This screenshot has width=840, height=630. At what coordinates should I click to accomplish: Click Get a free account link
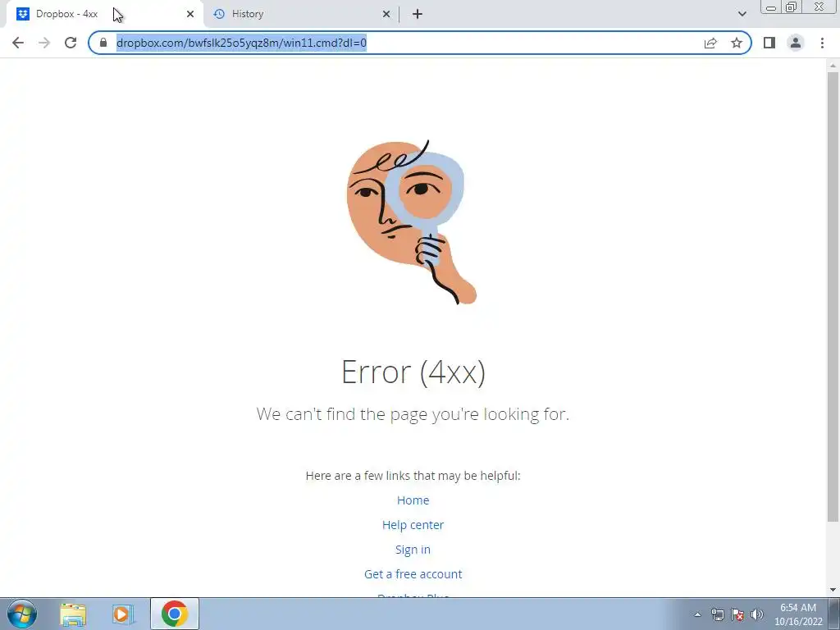(413, 574)
